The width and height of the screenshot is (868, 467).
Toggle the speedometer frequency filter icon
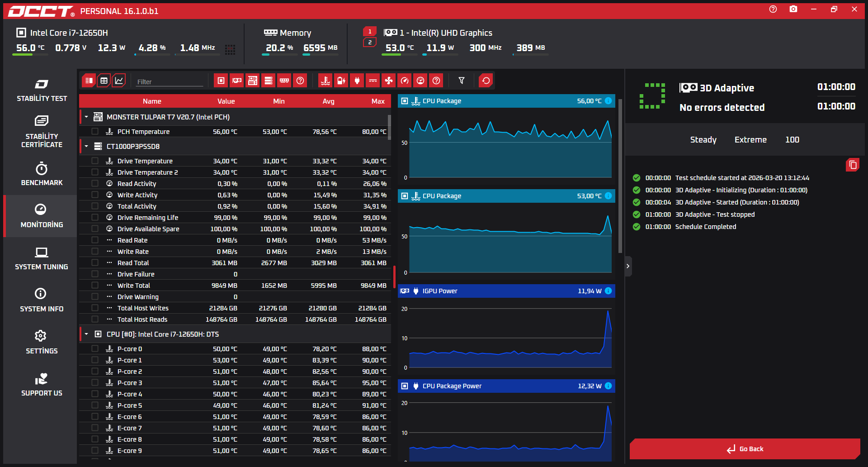(405, 81)
